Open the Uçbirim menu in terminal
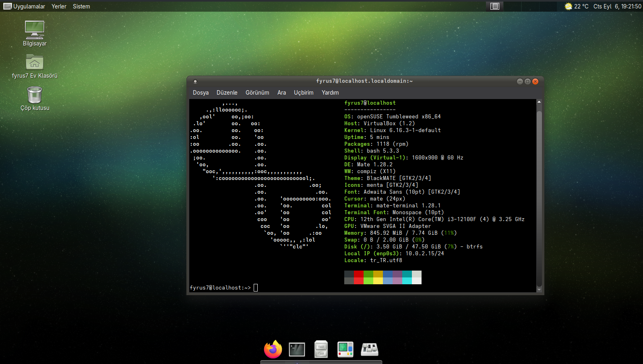Image resolution: width=643 pixels, height=364 pixels. [x=304, y=93]
